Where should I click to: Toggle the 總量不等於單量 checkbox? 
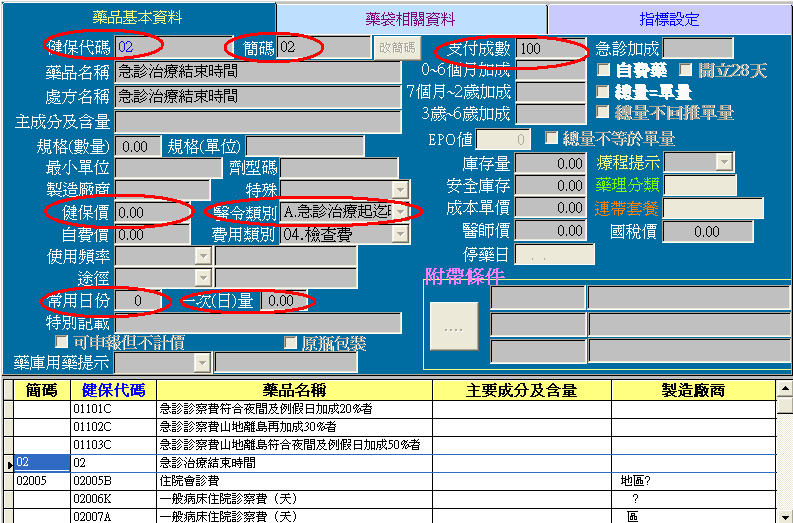[x=552, y=139]
